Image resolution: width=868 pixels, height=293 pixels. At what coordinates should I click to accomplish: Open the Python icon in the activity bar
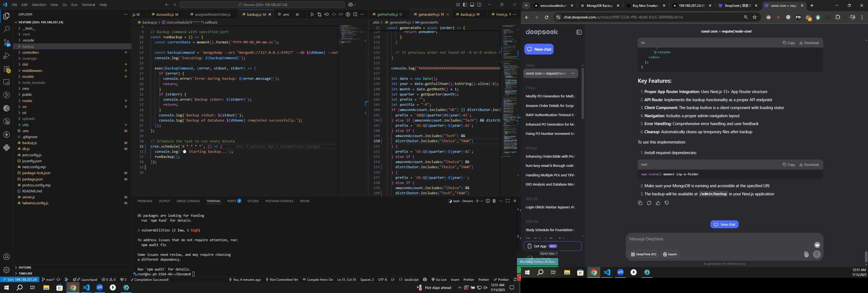tap(7, 148)
